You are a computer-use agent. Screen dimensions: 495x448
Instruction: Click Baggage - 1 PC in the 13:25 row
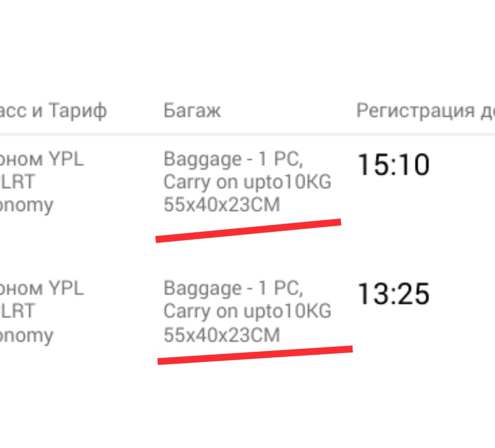point(233,289)
